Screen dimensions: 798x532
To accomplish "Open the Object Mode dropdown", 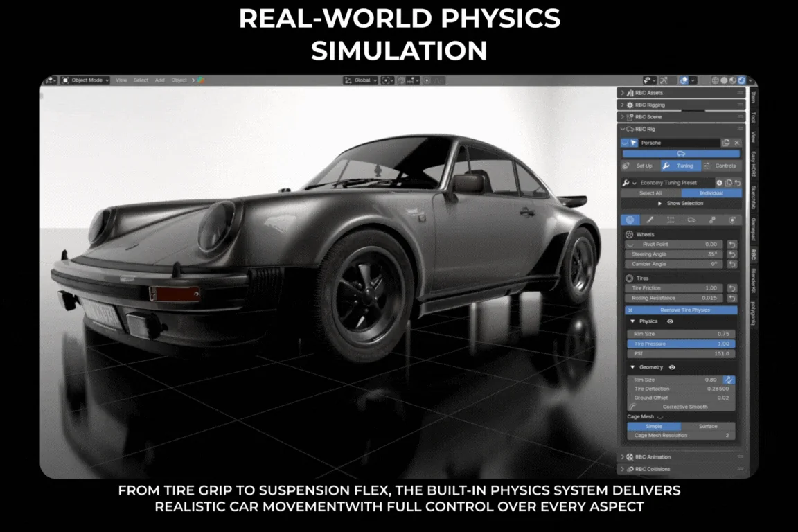I will click(x=86, y=80).
